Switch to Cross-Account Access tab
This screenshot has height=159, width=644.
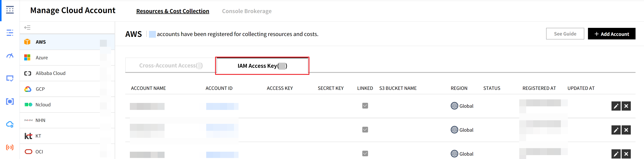tap(170, 66)
